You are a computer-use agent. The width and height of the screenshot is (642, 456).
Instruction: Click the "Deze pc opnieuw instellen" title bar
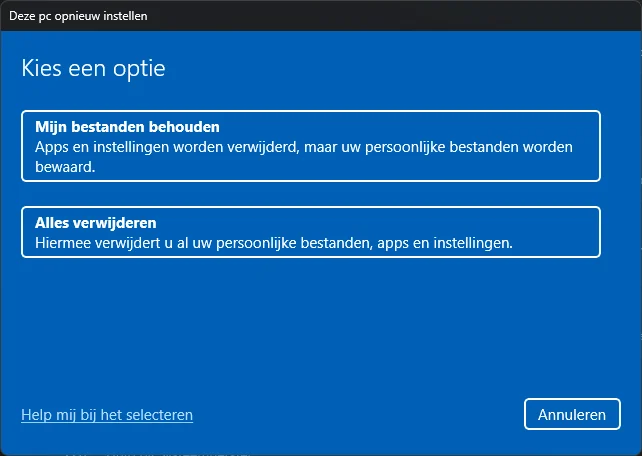pos(321,16)
